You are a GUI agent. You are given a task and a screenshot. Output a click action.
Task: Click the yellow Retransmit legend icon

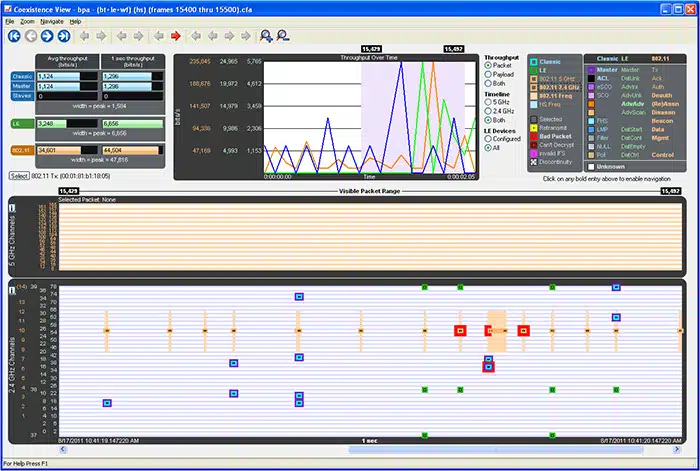click(532, 128)
